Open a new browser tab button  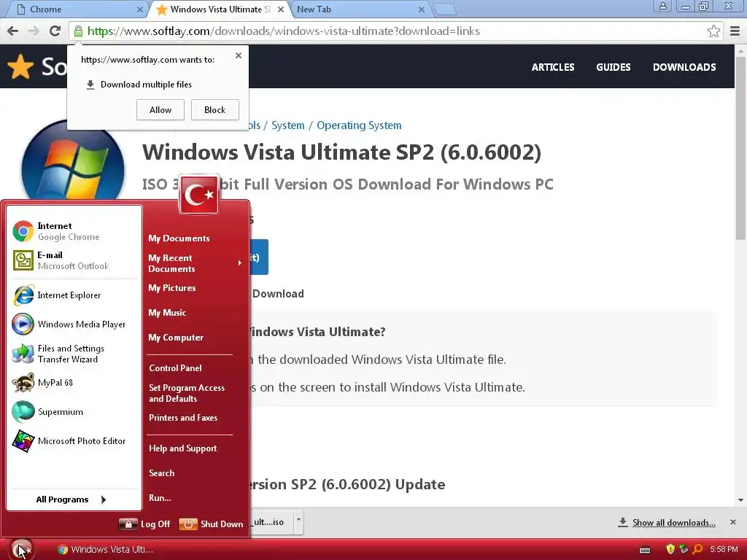pos(445,9)
